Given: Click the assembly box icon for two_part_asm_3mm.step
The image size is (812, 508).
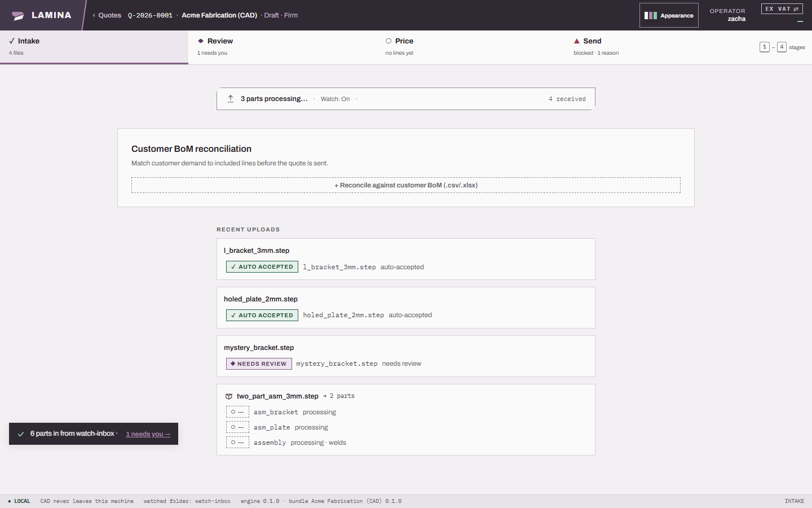Looking at the screenshot, I should point(229,396).
